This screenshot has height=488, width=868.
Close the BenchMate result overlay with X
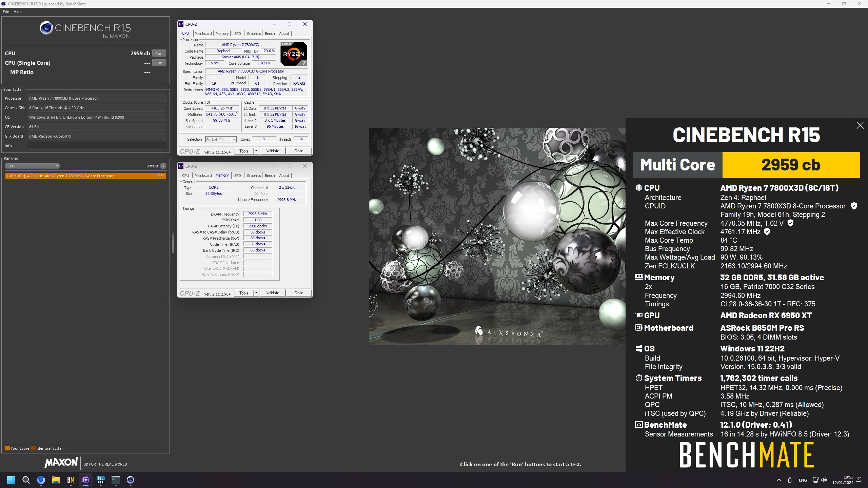tap(860, 125)
